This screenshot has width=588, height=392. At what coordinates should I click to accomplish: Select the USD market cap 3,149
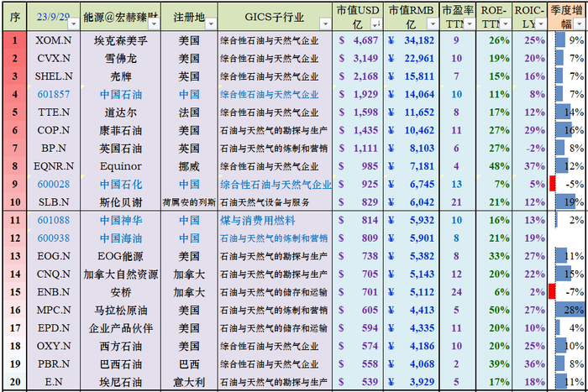click(365, 58)
